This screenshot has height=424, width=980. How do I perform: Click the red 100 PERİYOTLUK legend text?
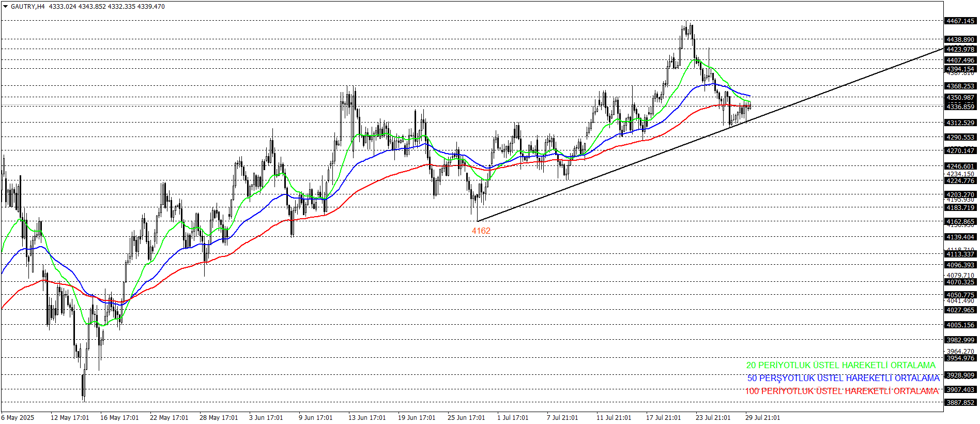point(841,391)
